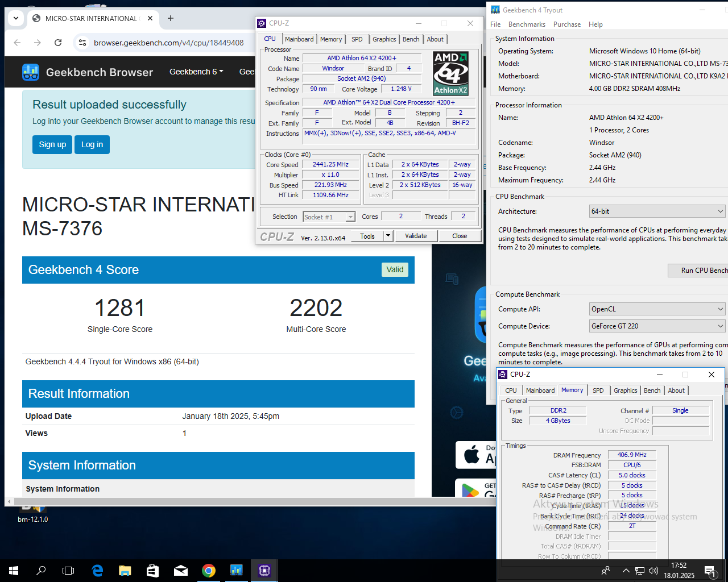The width and height of the screenshot is (728, 582).
Task: Click the DRAM Frequency value 406.9 MHz
Action: [x=632, y=455]
